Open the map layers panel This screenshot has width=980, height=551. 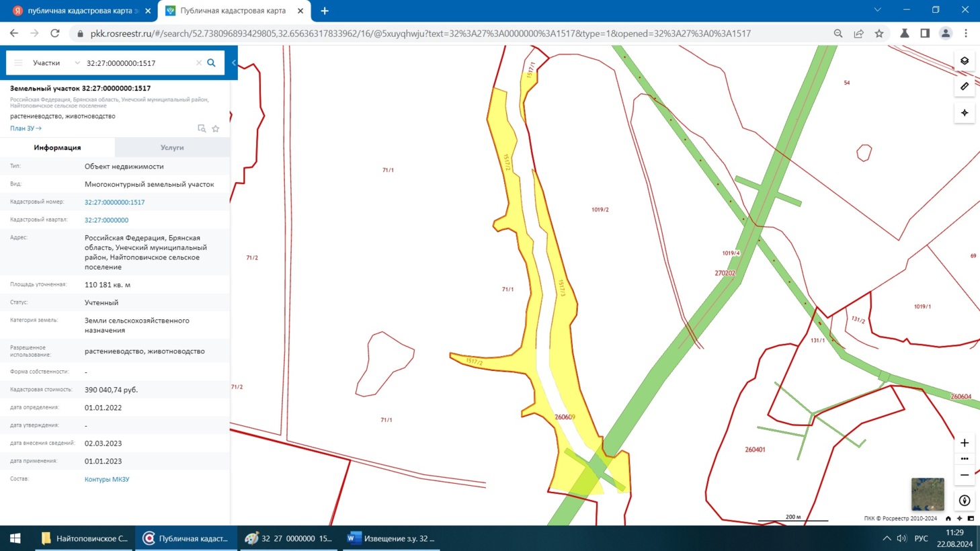[965, 61]
